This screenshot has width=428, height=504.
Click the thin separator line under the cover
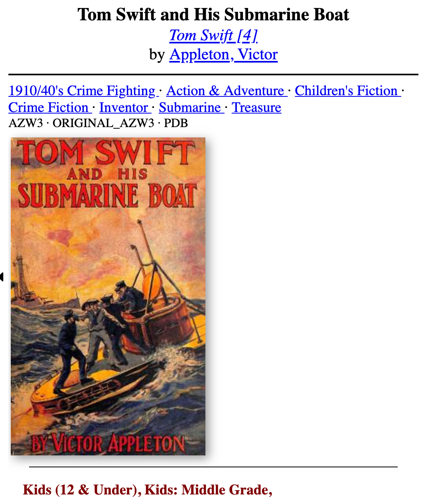(213, 467)
